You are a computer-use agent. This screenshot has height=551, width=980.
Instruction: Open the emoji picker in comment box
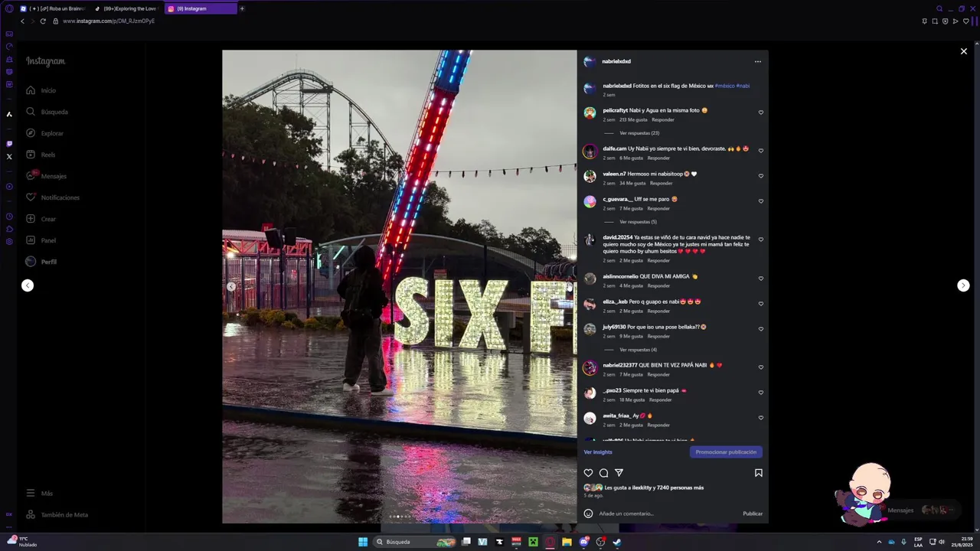[x=588, y=514]
